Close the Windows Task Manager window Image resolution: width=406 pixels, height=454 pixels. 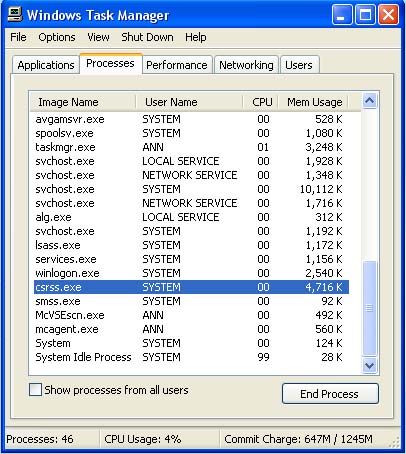coord(388,15)
